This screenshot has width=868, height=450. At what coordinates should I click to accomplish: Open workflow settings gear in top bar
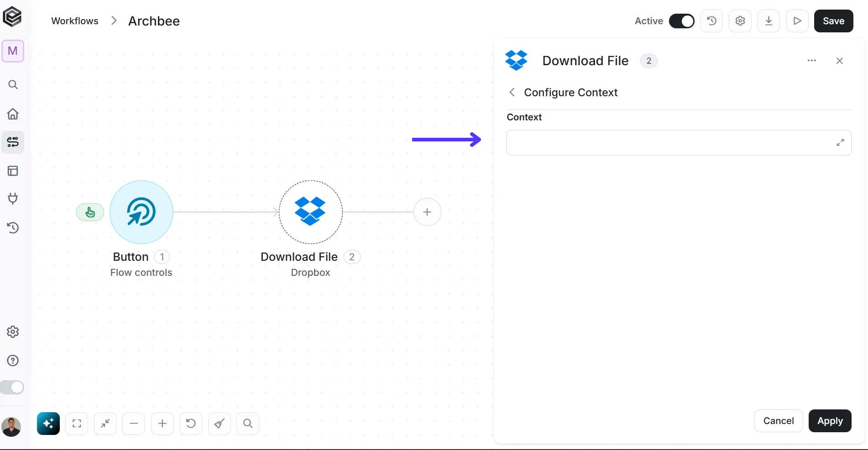click(740, 21)
